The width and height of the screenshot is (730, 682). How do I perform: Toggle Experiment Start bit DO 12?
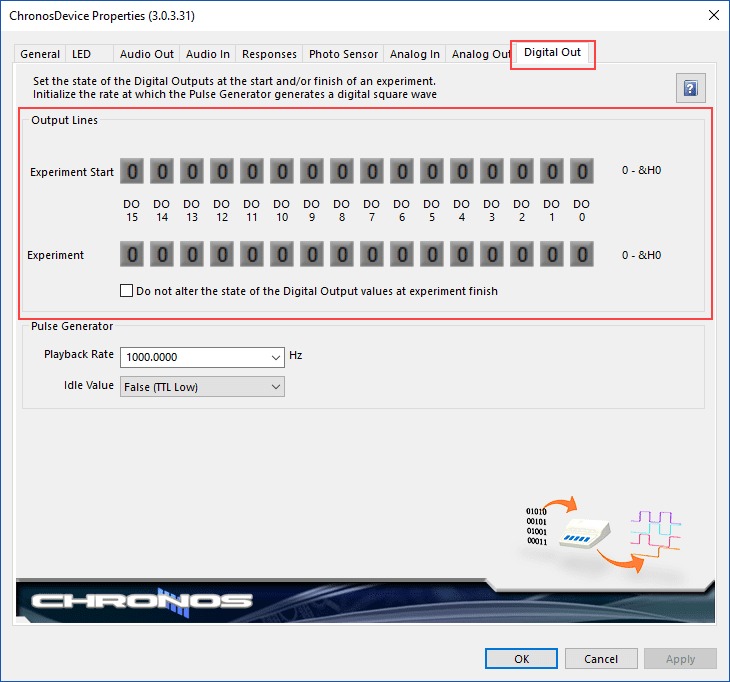point(222,171)
